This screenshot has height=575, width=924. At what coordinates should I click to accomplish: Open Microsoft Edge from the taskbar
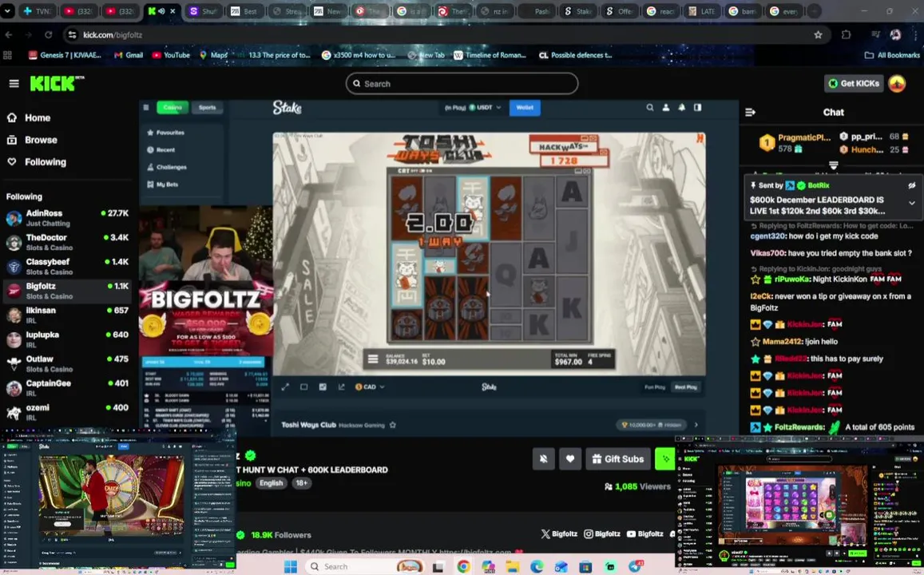pos(537,567)
